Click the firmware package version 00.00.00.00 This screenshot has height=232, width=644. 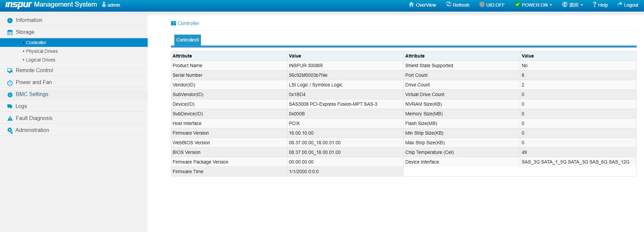301,162
